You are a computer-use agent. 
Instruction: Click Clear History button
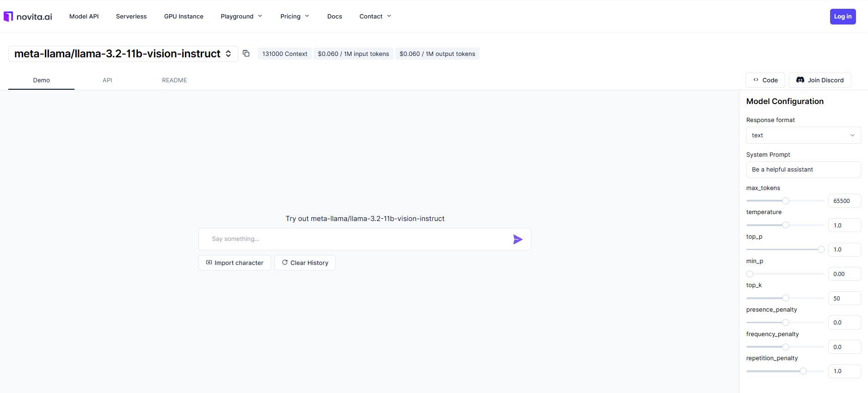(305, 263)
